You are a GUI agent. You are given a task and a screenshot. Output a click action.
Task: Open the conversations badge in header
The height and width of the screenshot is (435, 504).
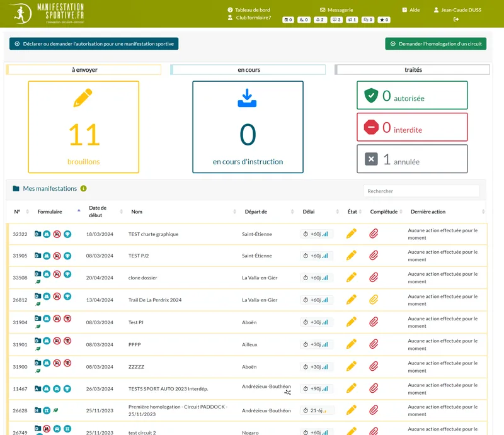[x=368, y=20]
